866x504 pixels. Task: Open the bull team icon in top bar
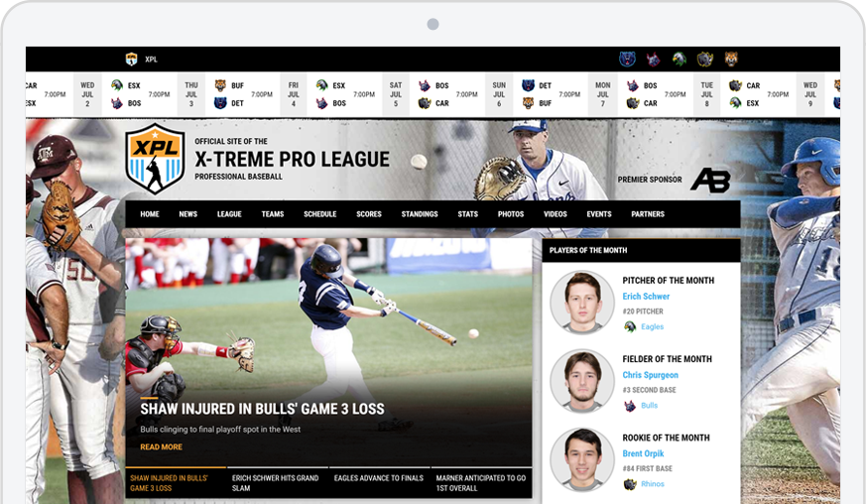click(x=654, y=60)
